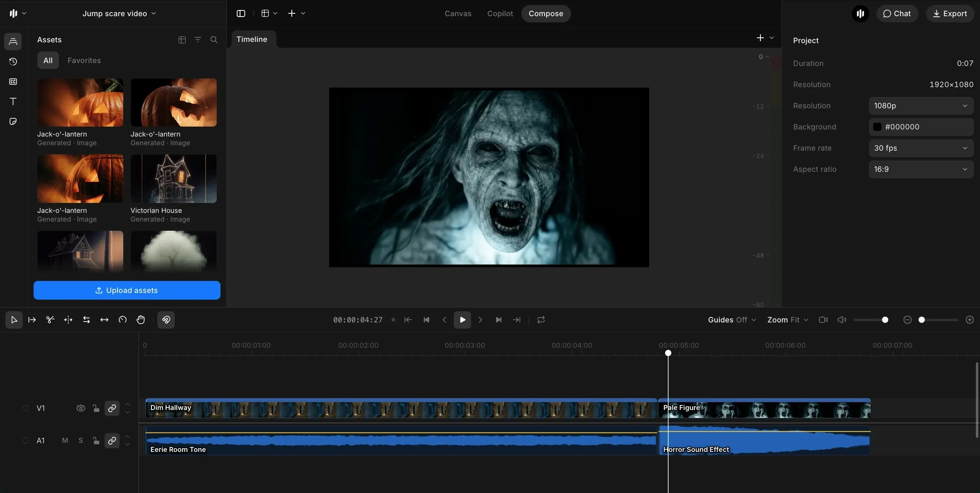Switch assets to grid view
980x493 pixels.
pyautogui.click(x=182, y=40)
